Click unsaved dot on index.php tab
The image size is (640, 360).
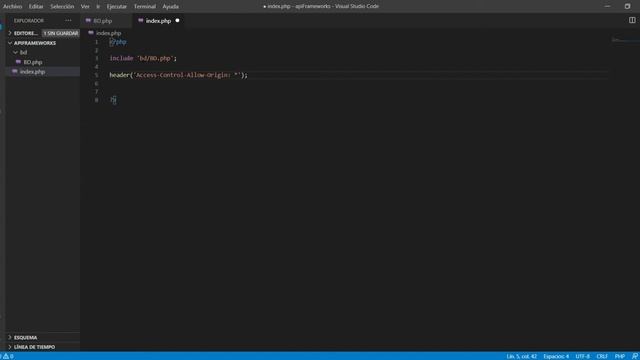177,20
